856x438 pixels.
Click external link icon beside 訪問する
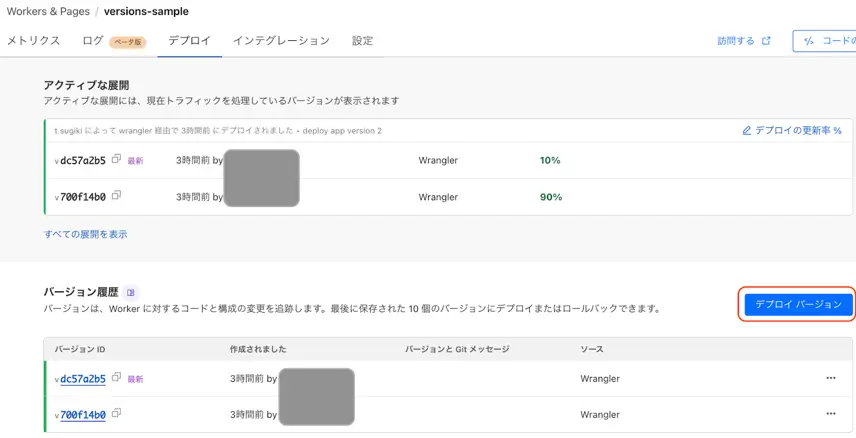[766, 40]
